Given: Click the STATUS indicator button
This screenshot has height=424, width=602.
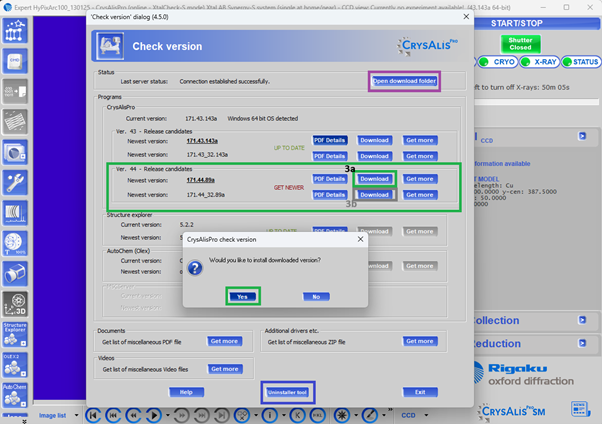Looking at the screenshot, I should pos(580,62).
